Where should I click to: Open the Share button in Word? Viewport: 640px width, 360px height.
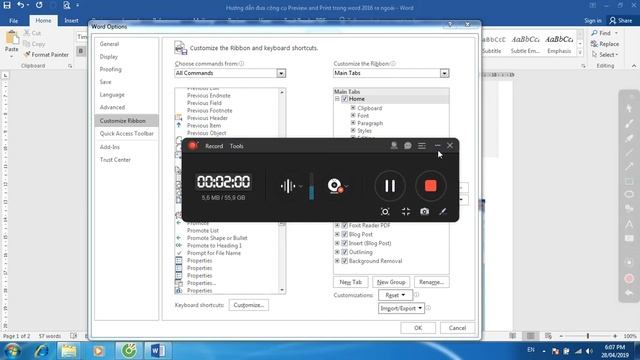click(620, 20)
